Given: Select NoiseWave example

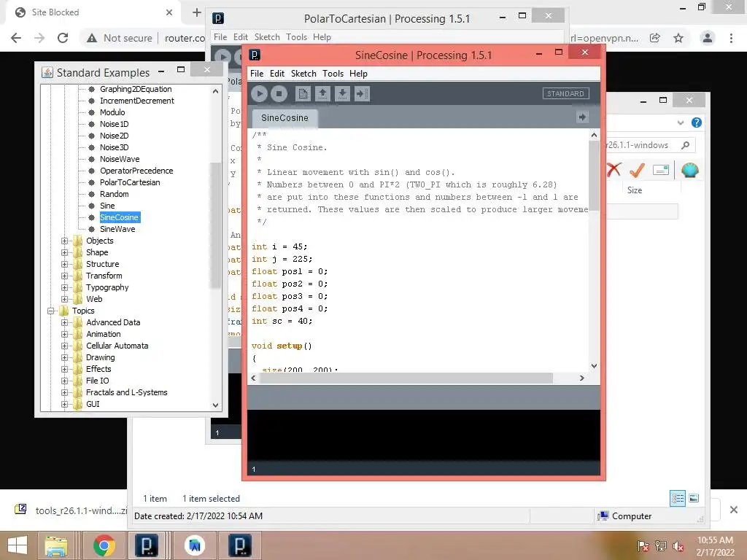Looking at the screenshot, I should coord(120,159).
